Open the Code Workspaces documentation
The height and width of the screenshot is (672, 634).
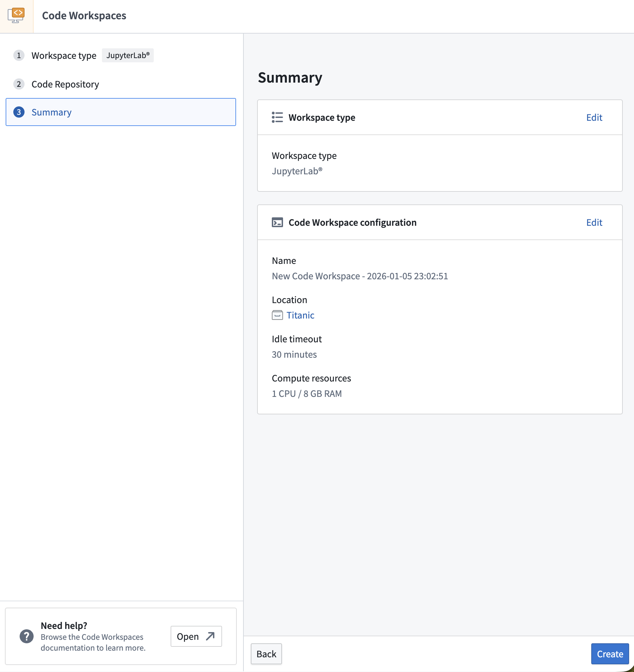click(196, 636)
